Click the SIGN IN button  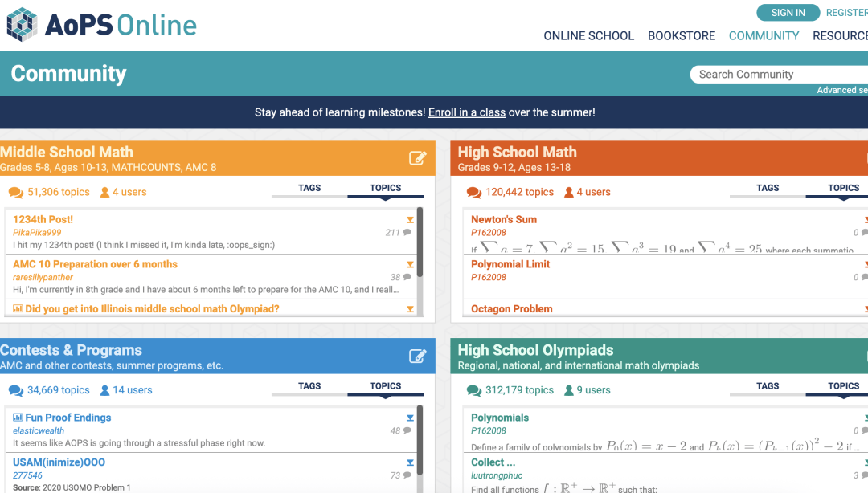788,13
